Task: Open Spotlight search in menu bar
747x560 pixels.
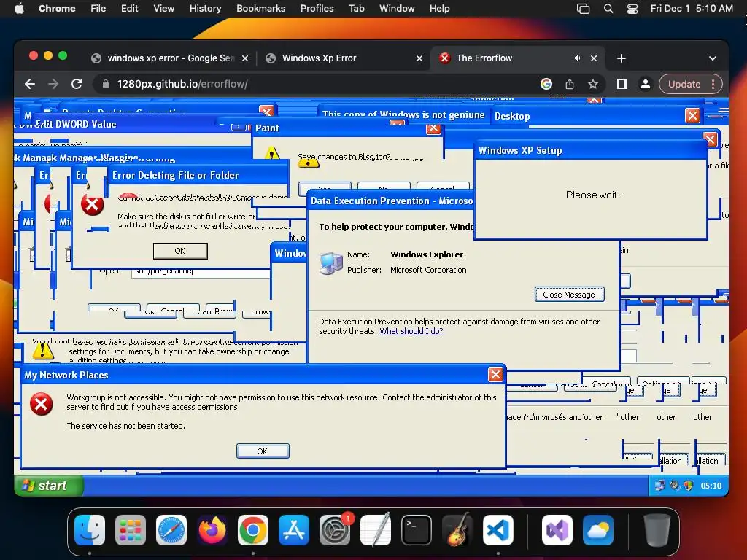Action: click(608, 9)
